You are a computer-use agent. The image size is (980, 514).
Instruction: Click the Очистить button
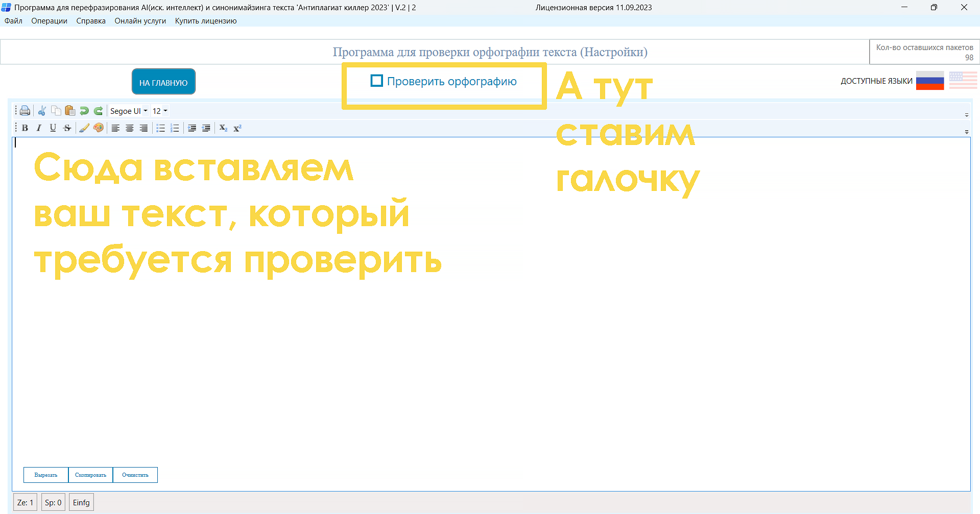[x=135, y=475]
